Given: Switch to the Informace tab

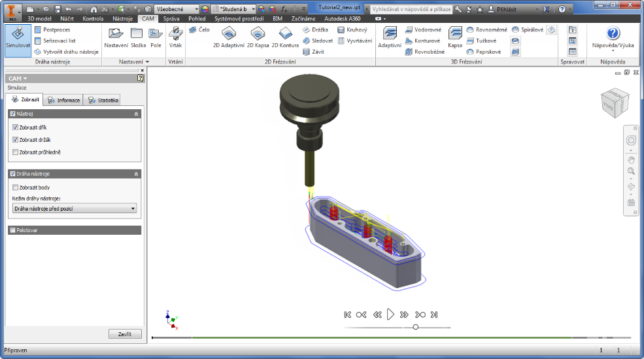Looking at the screenshot, I should 63,100.
